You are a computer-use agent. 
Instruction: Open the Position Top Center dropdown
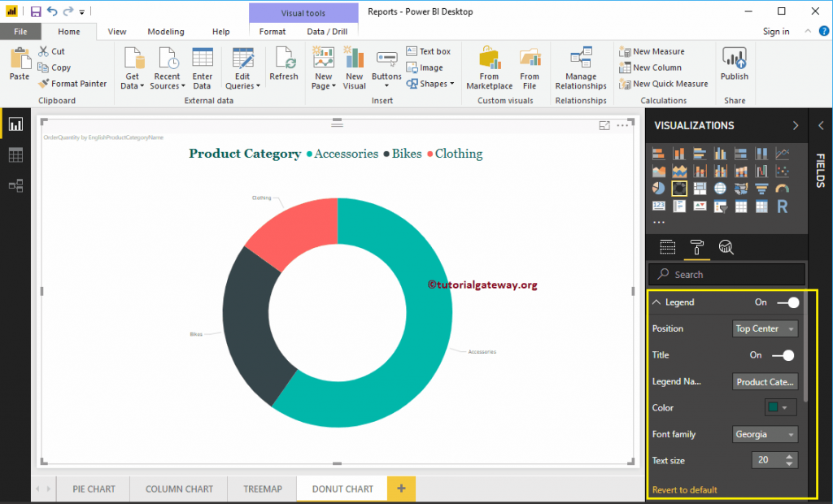point(765,328)
